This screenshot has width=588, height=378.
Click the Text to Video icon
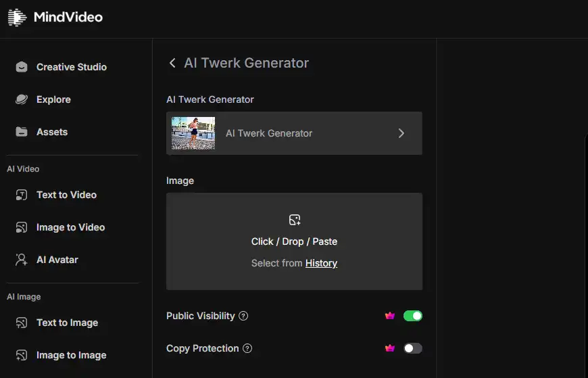[x=22, y=195]
